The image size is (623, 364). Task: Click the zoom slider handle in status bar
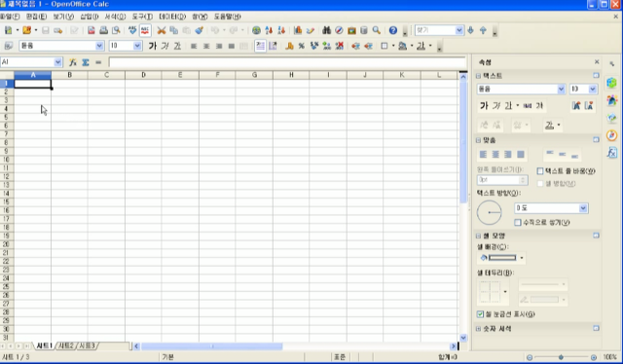point(561,357)
